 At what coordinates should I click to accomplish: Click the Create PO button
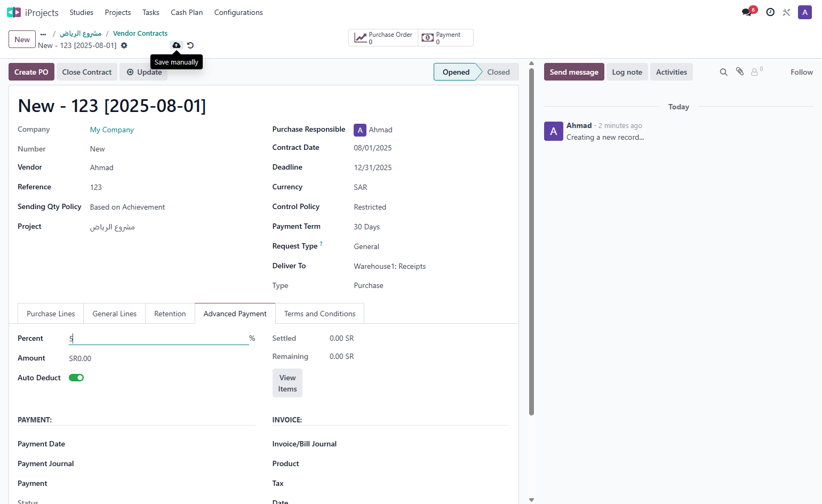(31, 72)
